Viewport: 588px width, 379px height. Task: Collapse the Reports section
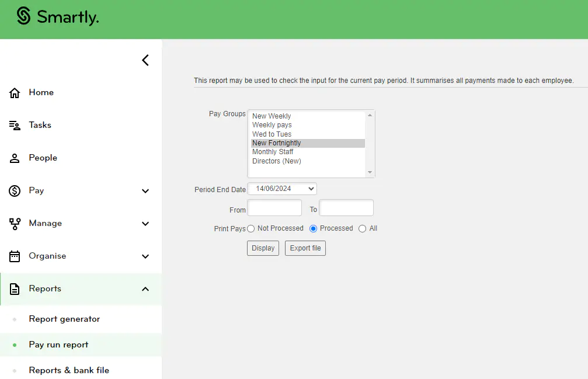[x=144, y=288]
